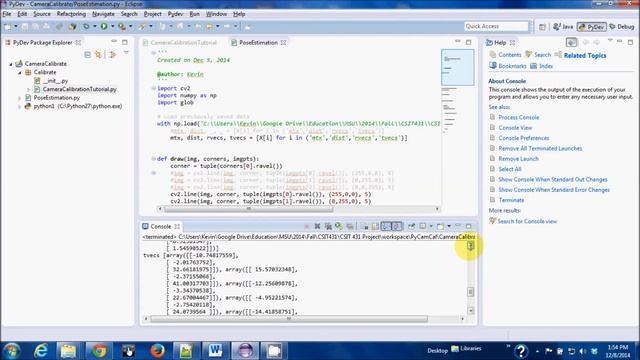640x360 pixels.
Task: Open Help Contents link
Action: pyautogui.click(x=510, y=55)
